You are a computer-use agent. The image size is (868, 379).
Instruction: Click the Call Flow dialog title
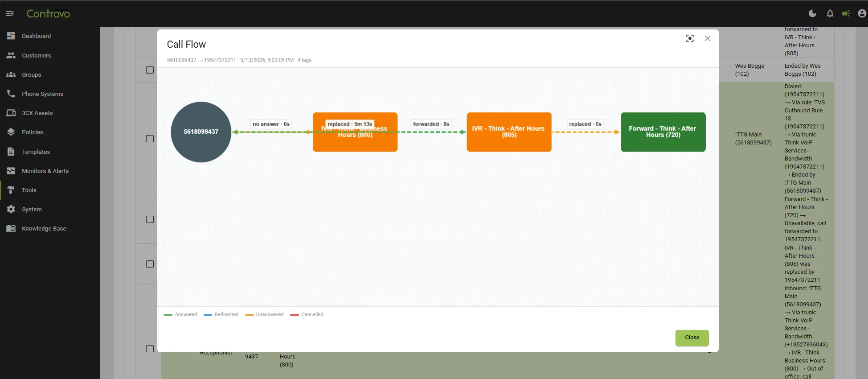[x=186, y=44]
